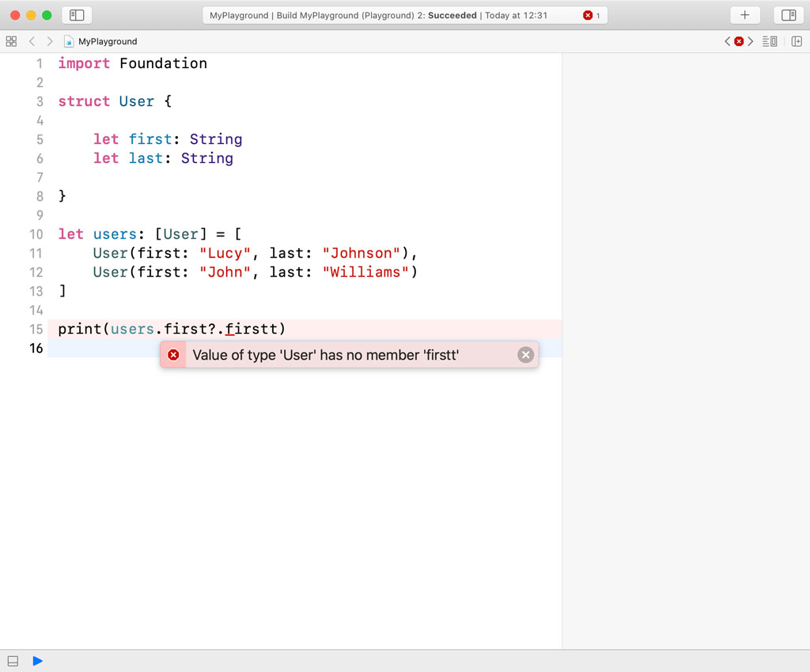Dismiss the 'no member firstt' error banner
The height and width of the screenshot is (672, 810).
coord(525,354)
